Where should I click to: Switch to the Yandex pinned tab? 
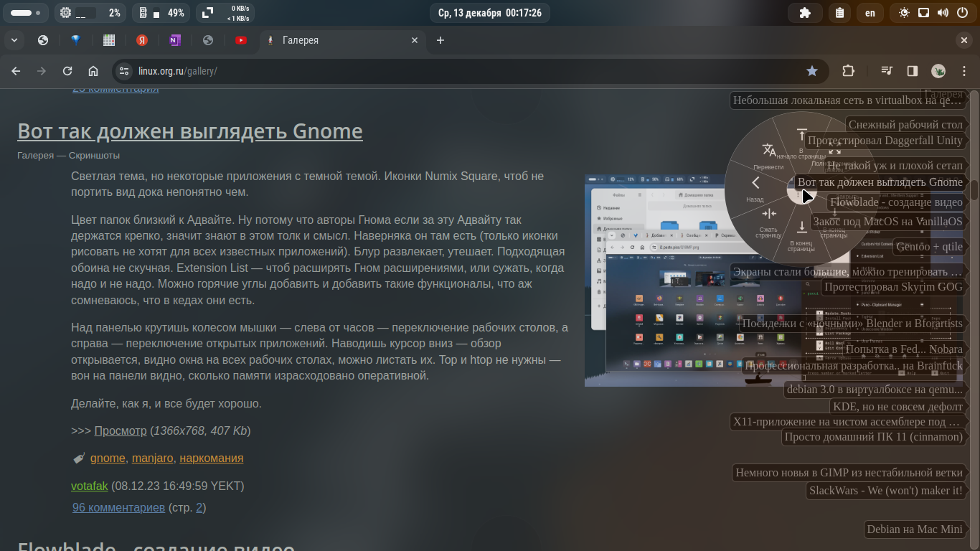click(x=142, y=40)
